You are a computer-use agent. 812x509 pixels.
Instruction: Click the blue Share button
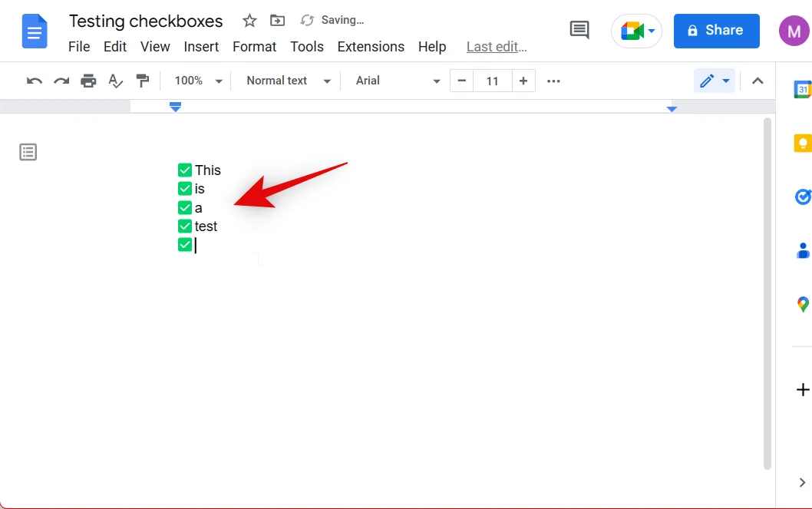pyautogui.click(x=716, y=31)
